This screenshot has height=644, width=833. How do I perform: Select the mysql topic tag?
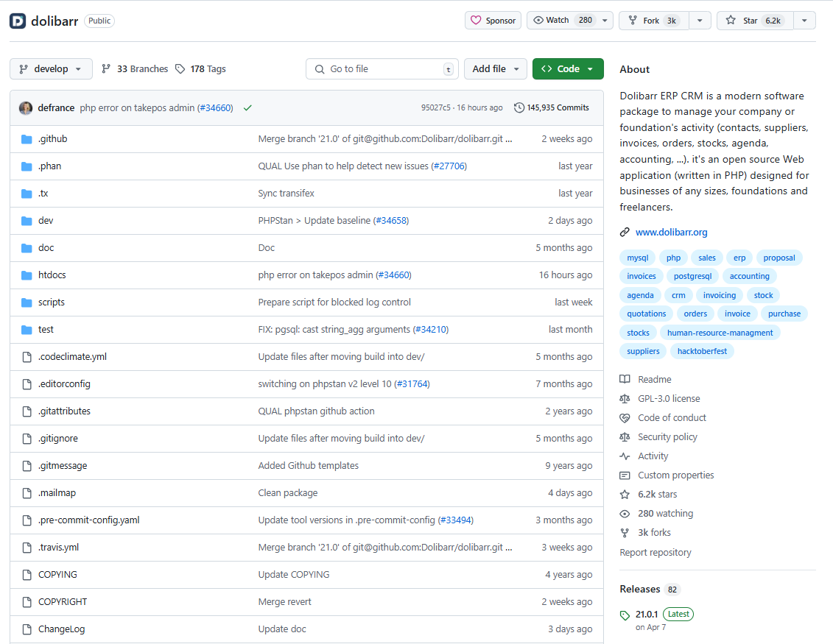638,258
